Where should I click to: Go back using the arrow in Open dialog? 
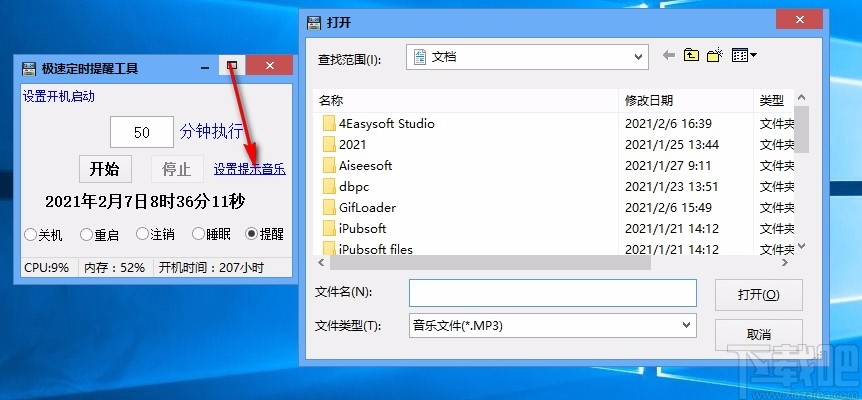coord(668,55)
